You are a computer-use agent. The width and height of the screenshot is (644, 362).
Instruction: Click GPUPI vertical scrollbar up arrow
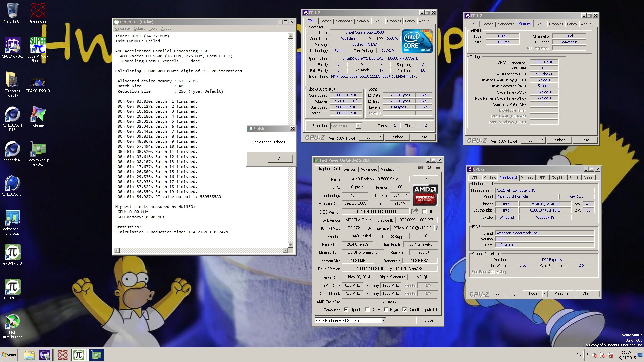291,36
